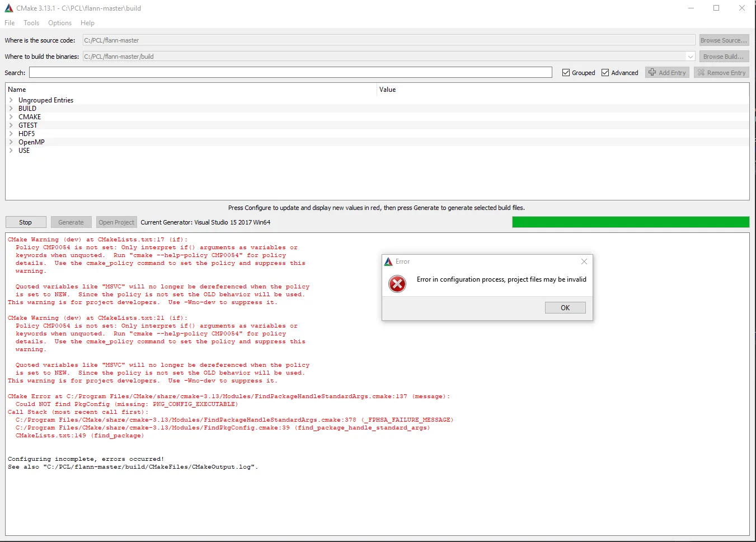The height and width of the screenshot is (542, 756).
Task: Click 'CMake Warning (dev) at CMakeLists.txt:17' line
Action: point(98,240)
